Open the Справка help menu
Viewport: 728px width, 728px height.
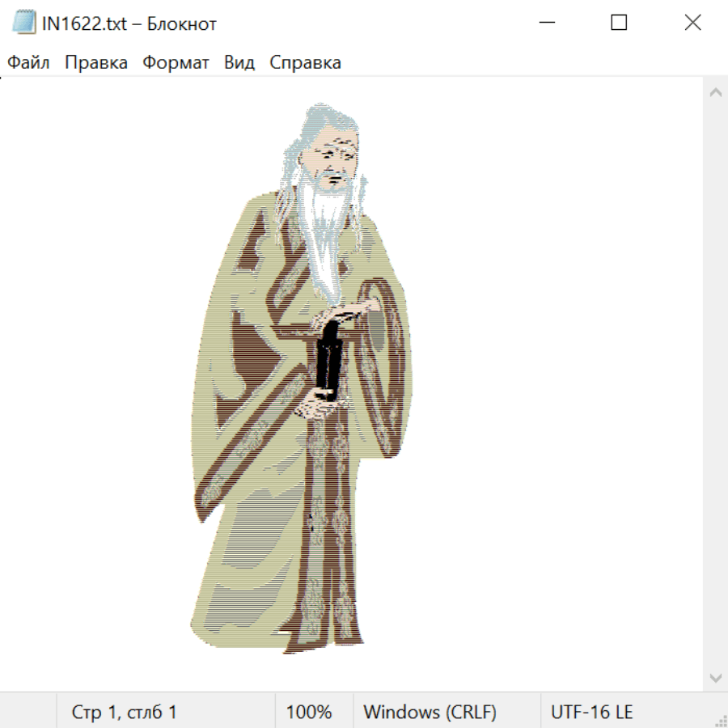tap(305, 63)
